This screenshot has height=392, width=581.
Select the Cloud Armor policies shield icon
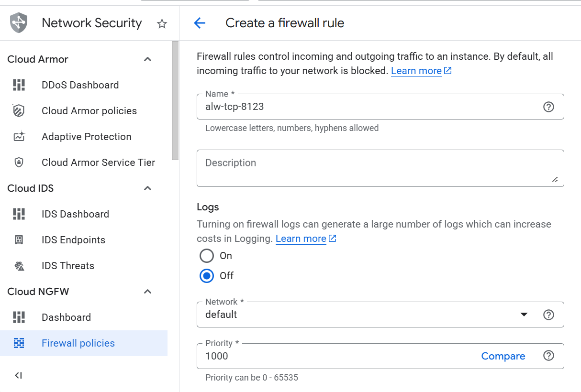tap(19, 110)
